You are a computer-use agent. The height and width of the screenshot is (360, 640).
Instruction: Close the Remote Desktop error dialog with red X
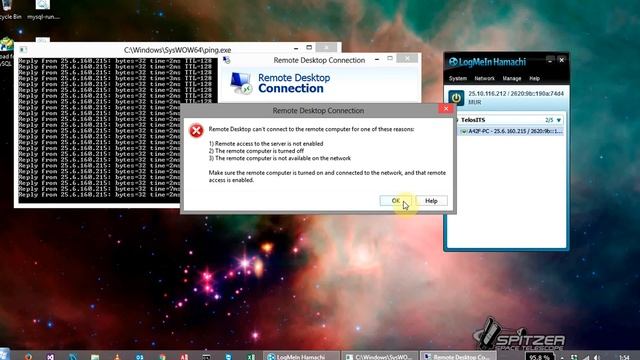(446, 109)
